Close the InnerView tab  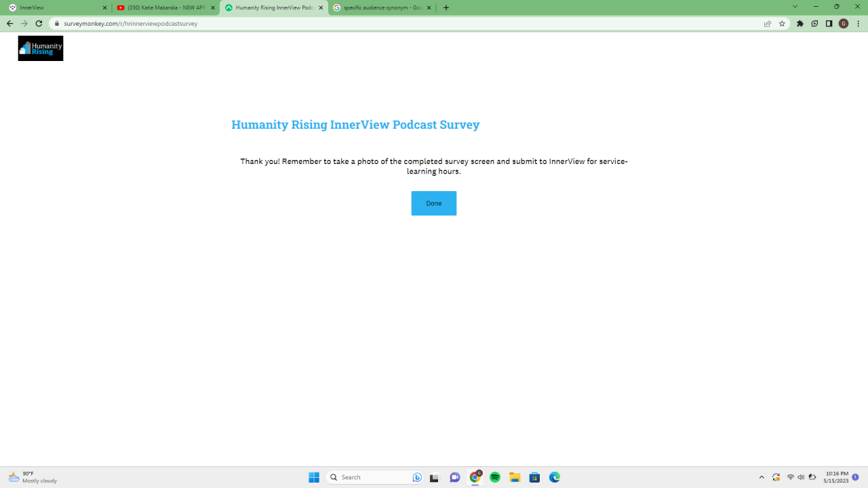(104, 7)
